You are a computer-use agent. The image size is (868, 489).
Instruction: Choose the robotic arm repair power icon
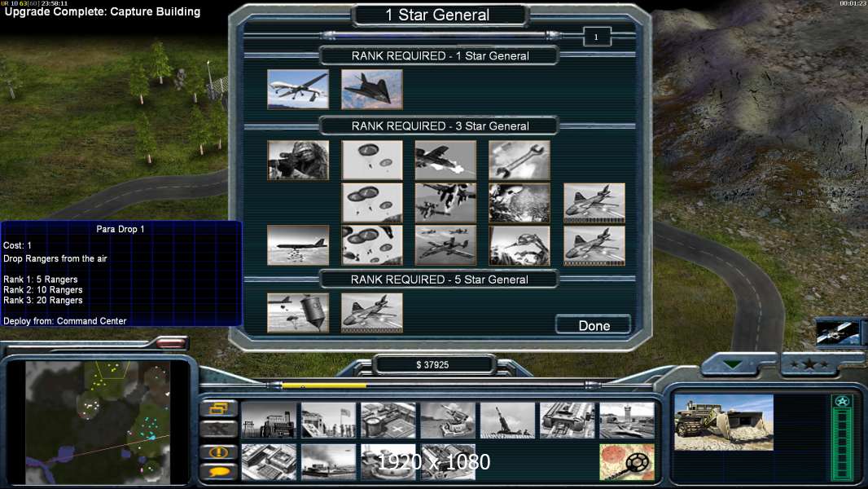click(x=519, y=245)
